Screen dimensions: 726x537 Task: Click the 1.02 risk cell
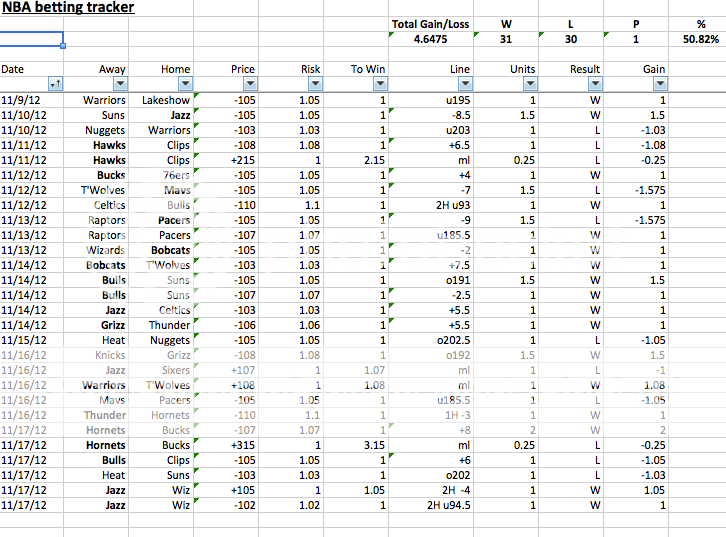click(291, 505)
